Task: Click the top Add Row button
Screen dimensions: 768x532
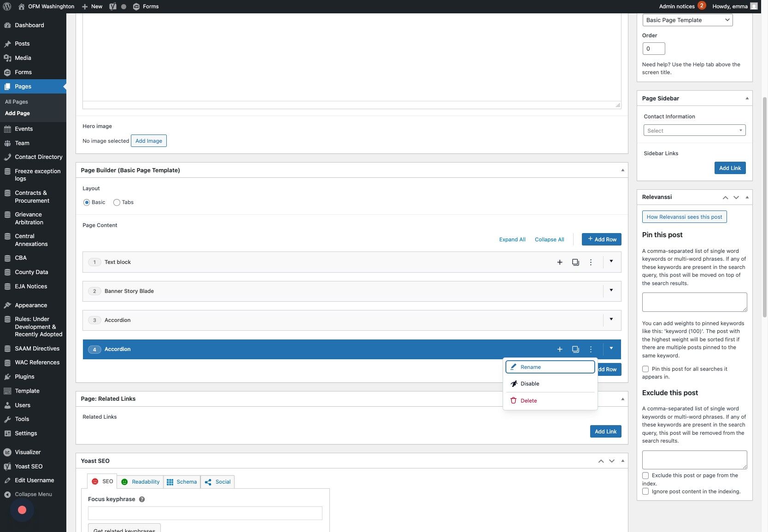Action: 602,240
